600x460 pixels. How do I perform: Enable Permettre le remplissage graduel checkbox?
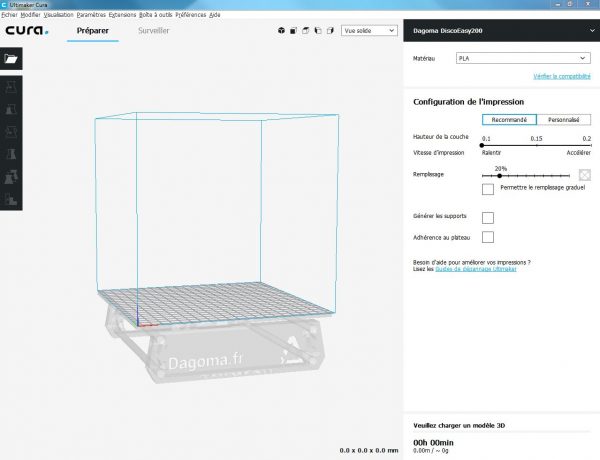(488, 189)
